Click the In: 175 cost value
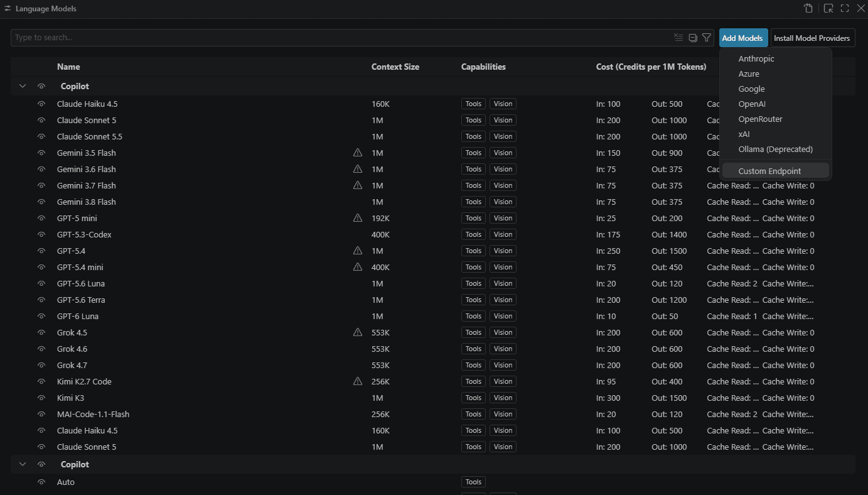868x495 pixels. pyautogui.click(x=608, y=234)
